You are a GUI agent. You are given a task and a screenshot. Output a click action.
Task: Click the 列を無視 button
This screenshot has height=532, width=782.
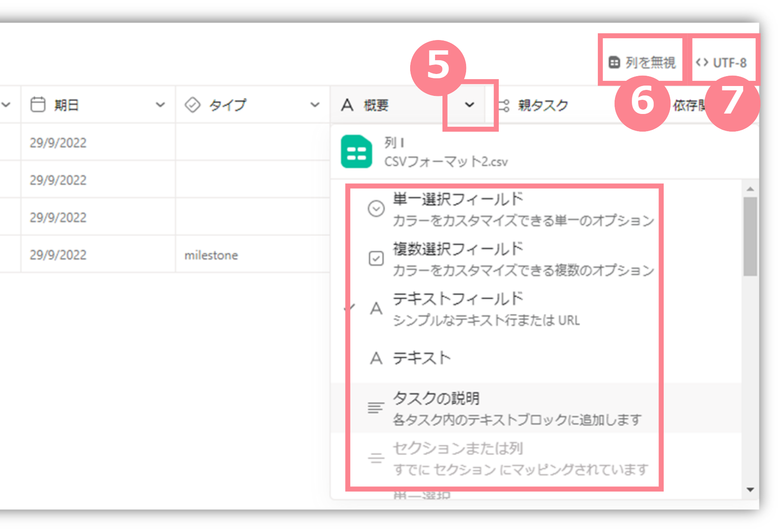642,62
